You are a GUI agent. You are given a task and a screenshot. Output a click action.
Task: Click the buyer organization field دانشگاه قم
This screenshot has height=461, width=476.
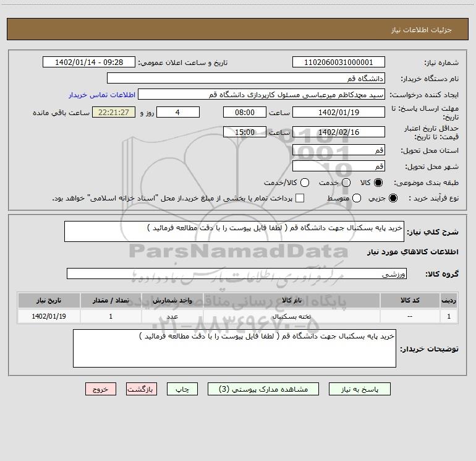coord(246,78)
